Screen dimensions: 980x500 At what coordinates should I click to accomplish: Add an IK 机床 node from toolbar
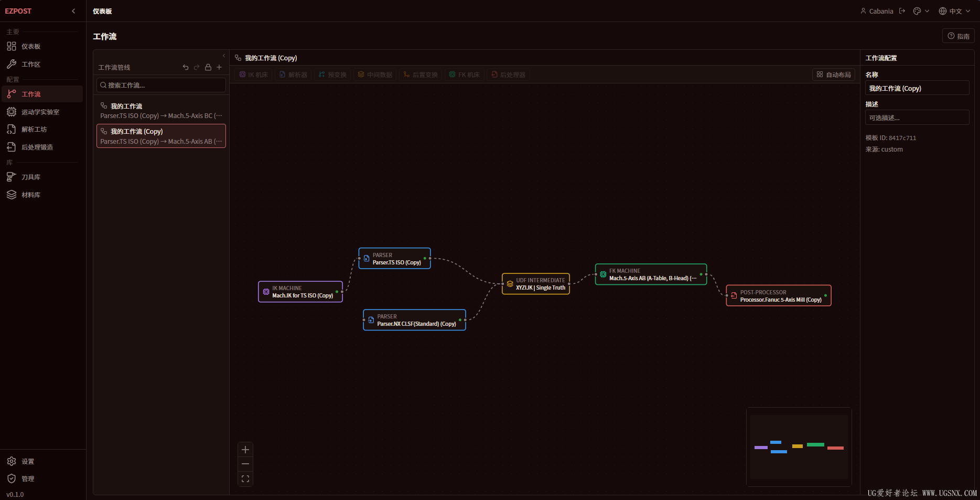coord(254,75)
